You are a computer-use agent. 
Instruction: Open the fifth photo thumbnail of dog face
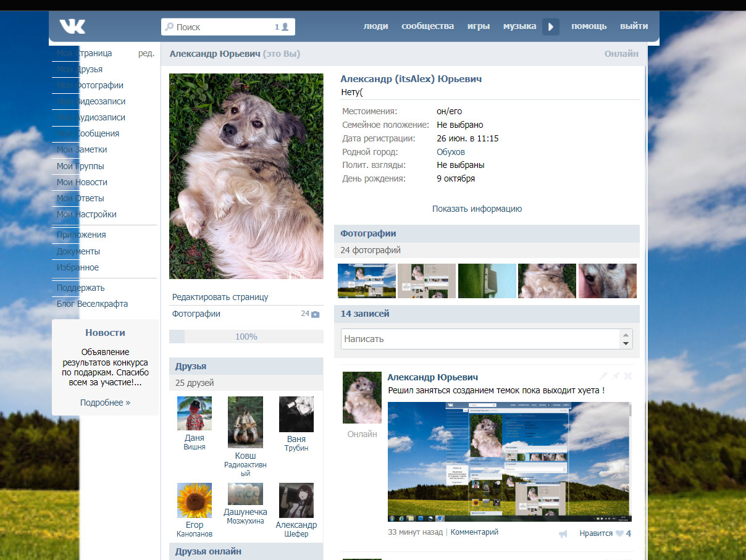(x=608, y=281)
